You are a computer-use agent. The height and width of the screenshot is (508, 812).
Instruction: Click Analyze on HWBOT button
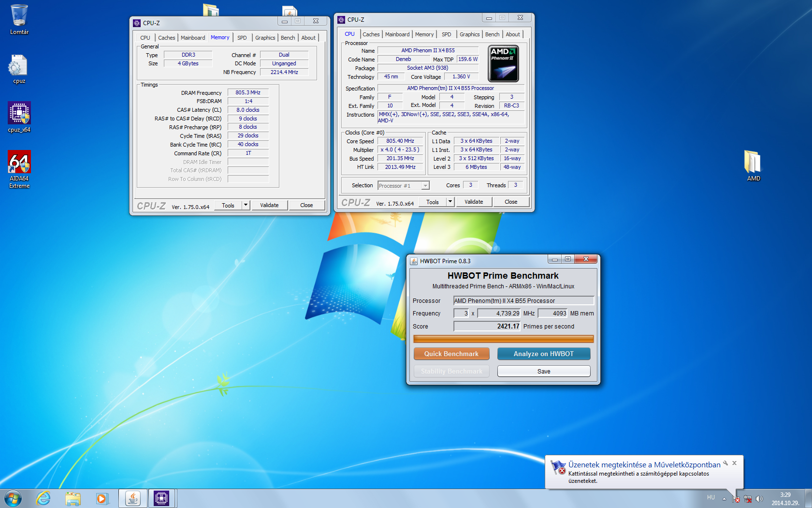click(x=544, y=354)
